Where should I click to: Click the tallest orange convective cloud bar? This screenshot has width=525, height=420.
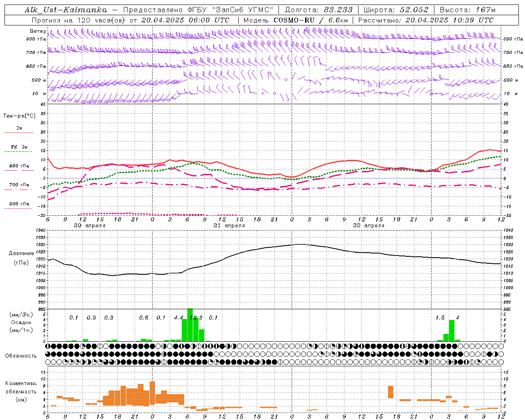(x=152, y=394)
